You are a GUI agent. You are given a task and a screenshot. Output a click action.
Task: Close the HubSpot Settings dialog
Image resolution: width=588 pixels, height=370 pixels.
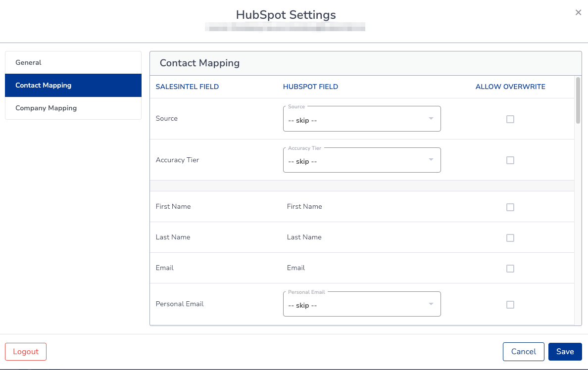[578, 12]
